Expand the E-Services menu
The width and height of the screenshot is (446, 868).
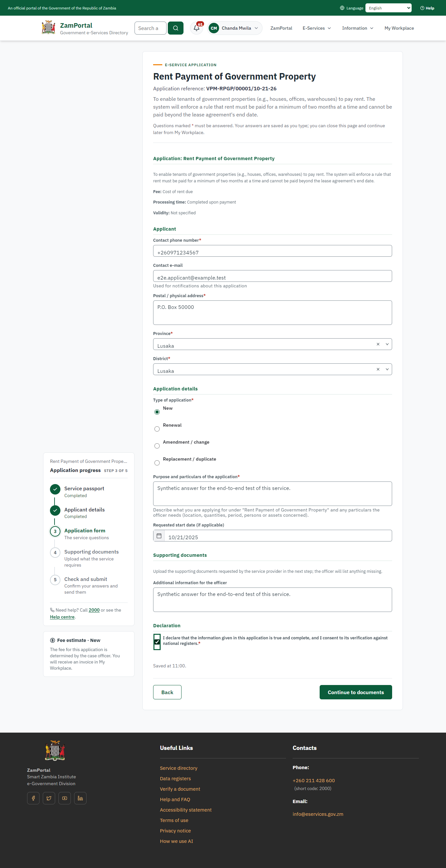(316, 28)
